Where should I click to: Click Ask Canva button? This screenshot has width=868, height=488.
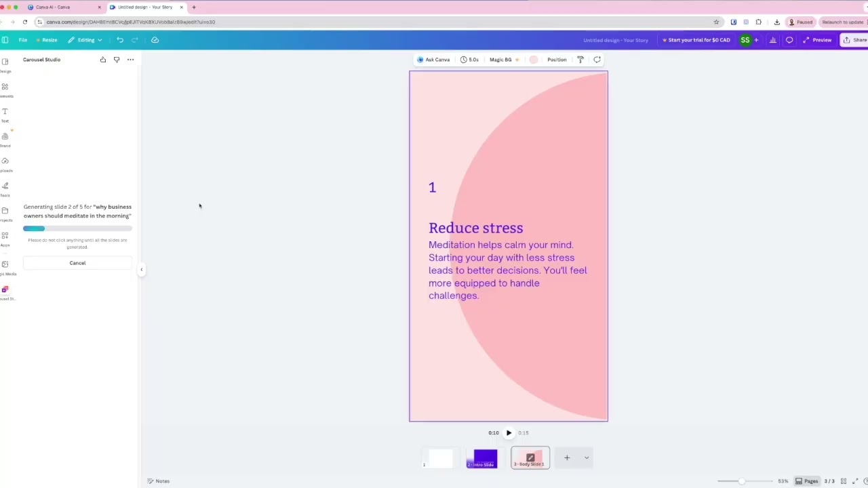click(x=433, y=60)
